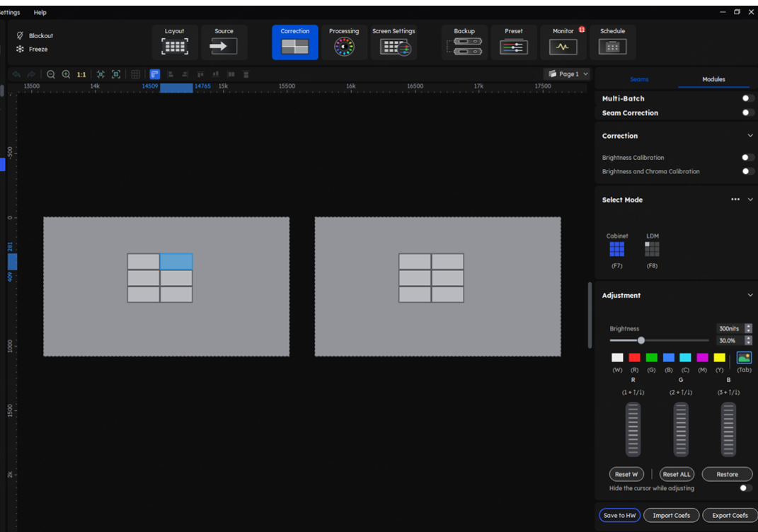Viewport: 758px width, 532px height.
Task: Toggle Hide the cursor while adjusting
Action: [745, 488]
